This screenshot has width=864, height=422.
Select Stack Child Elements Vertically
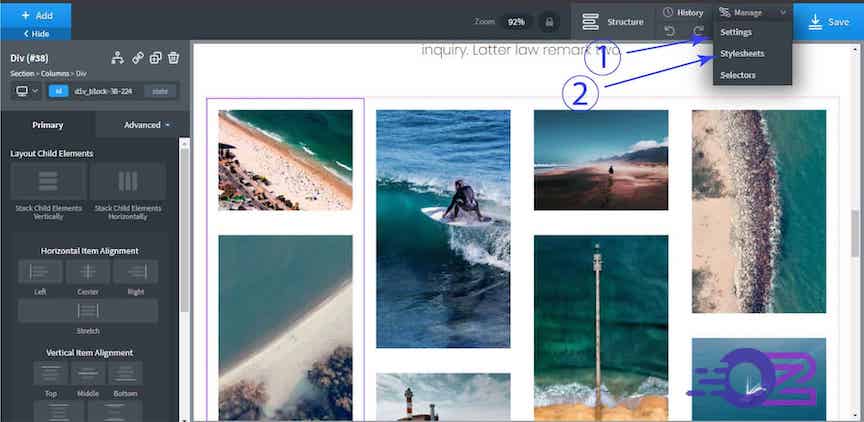pos(47,187)
